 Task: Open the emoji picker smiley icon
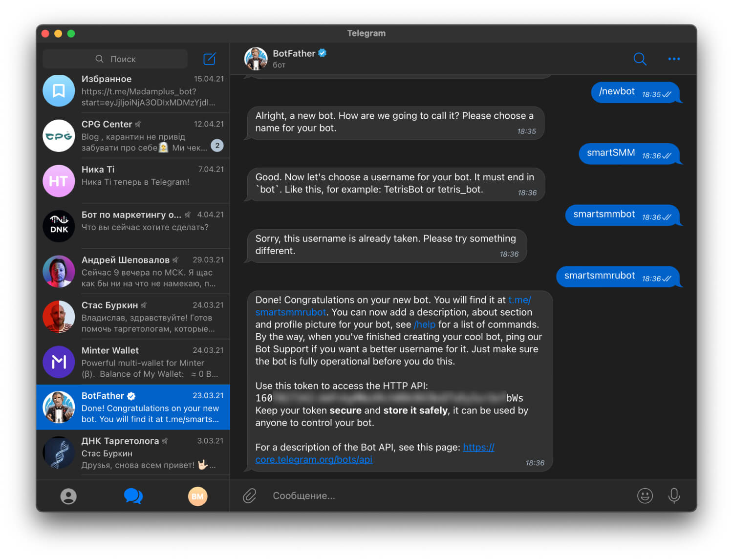(x=645, y=495)
